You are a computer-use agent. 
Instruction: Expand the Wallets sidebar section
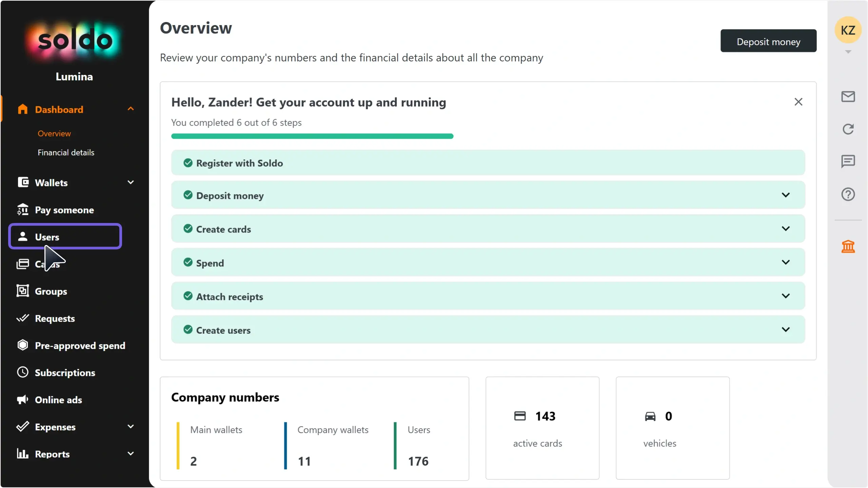pos(131,183)
